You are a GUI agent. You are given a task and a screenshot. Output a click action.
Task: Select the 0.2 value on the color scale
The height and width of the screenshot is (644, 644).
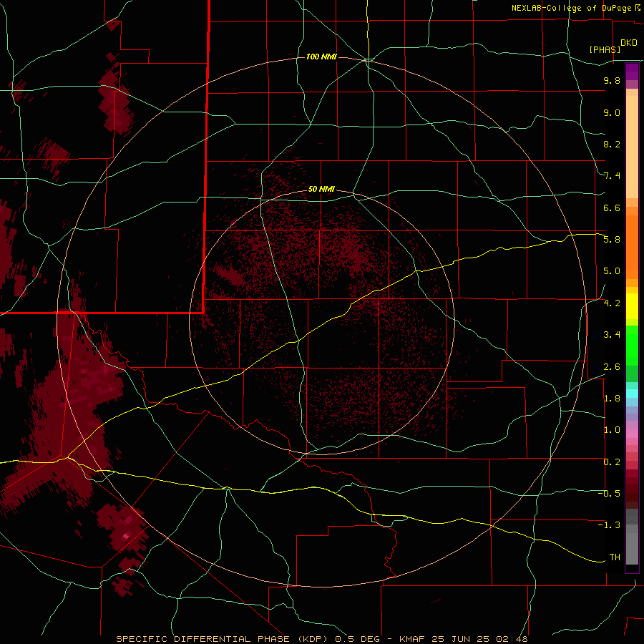point(612,462)
